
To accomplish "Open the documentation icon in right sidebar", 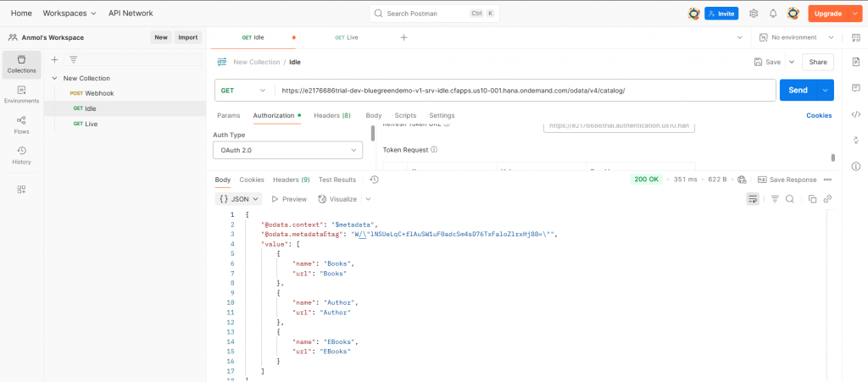I will [x=856, y=61].
